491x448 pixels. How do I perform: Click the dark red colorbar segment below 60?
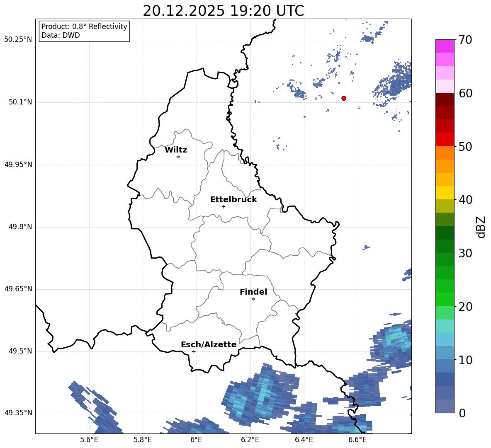(x=445, y=99)
